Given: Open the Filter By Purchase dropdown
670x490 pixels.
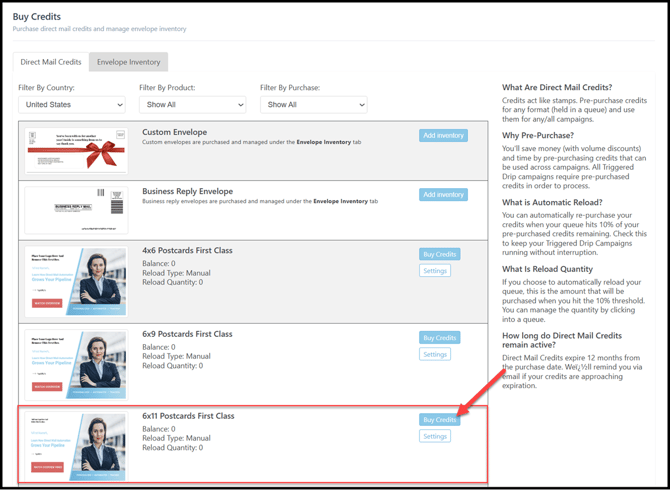Looking at the screenshot, I should (x=314, y=105).
